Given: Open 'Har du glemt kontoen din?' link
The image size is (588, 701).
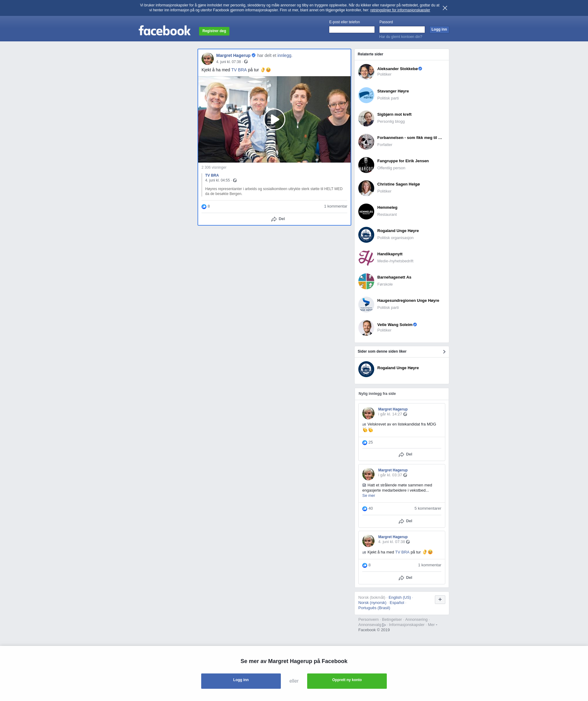Looking at the screenshot, I should [x=400, y=37].
